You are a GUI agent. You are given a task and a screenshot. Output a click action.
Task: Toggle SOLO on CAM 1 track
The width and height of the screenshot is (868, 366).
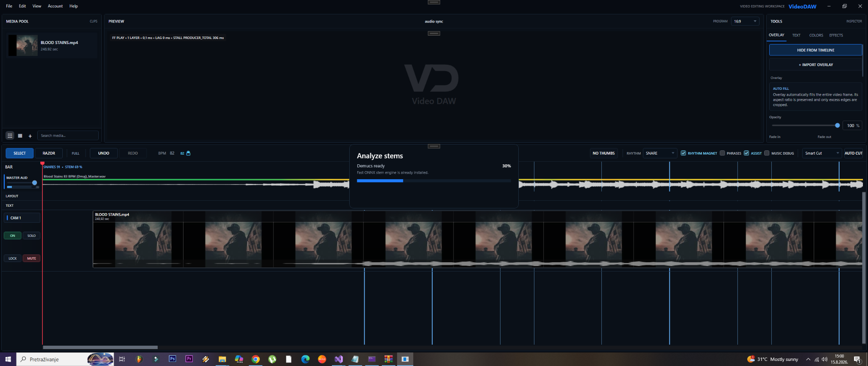point(32,236)
